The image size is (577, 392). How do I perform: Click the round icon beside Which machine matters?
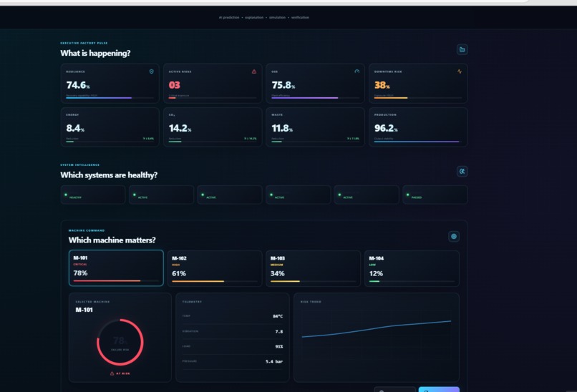pyautogui.click(x=454, y=237)
